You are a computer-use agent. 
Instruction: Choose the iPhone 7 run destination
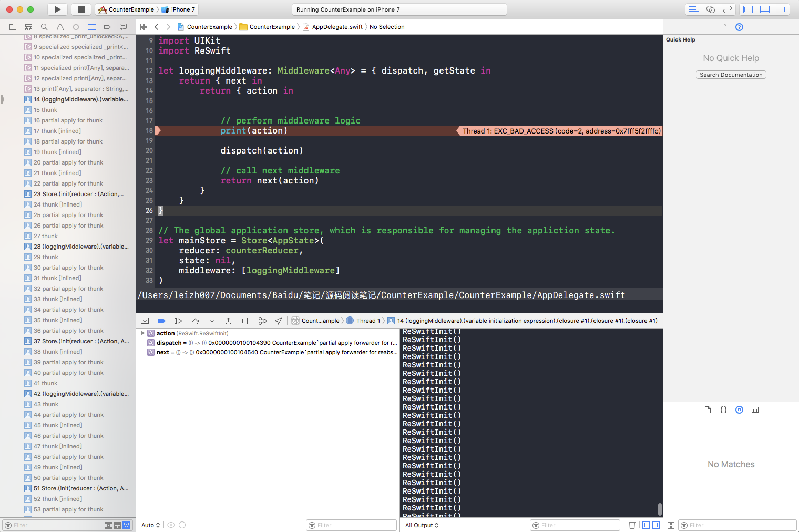178,9
